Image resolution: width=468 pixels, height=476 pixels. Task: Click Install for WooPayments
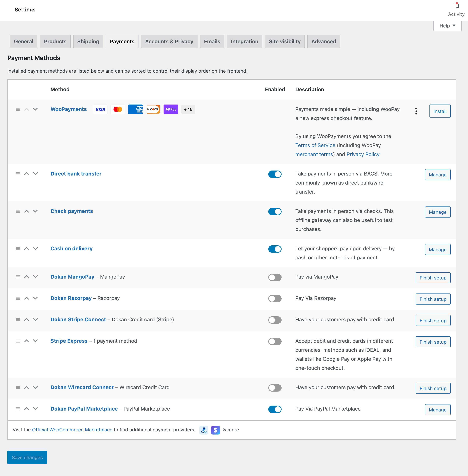pyautogui.click(x=440, y=111)
